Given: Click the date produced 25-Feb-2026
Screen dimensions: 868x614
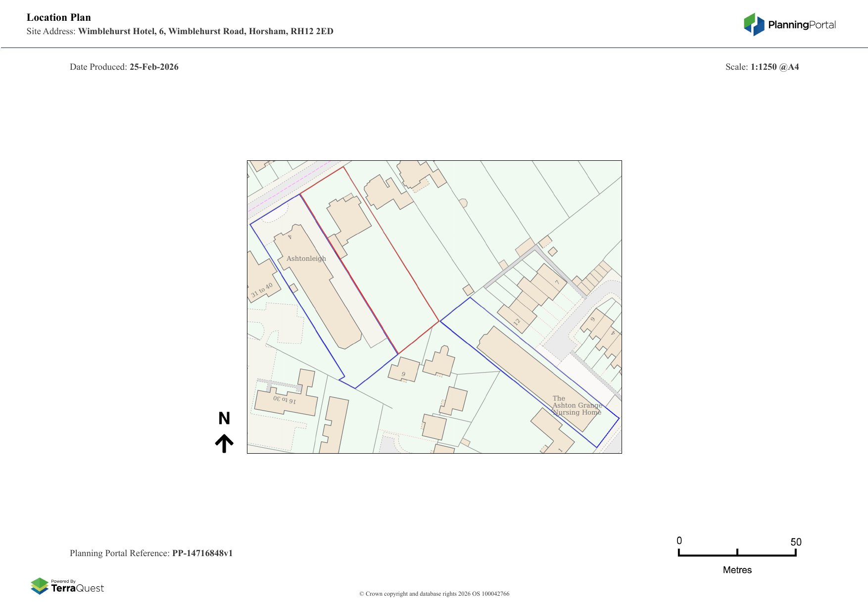Looking at the screenshot, I should coord(154,67).
